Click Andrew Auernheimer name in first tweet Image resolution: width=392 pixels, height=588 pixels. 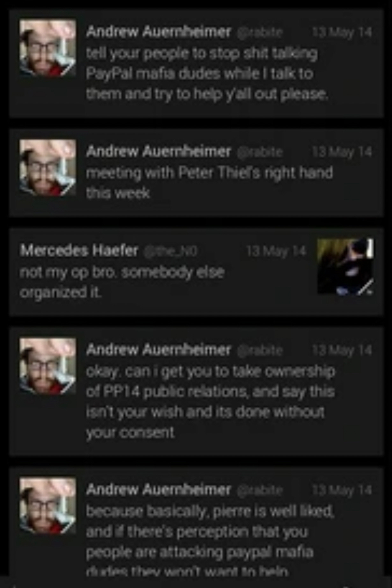(158, 32)
